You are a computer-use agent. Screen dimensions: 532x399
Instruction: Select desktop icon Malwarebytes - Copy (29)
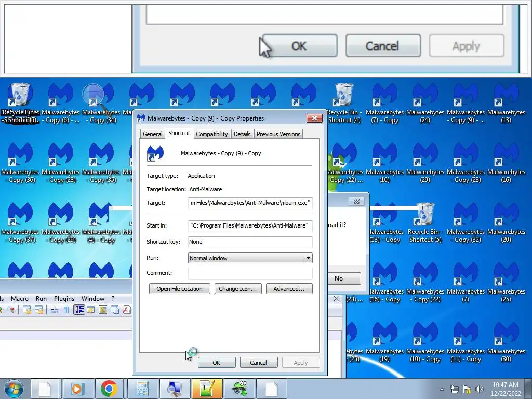[61, 222]
